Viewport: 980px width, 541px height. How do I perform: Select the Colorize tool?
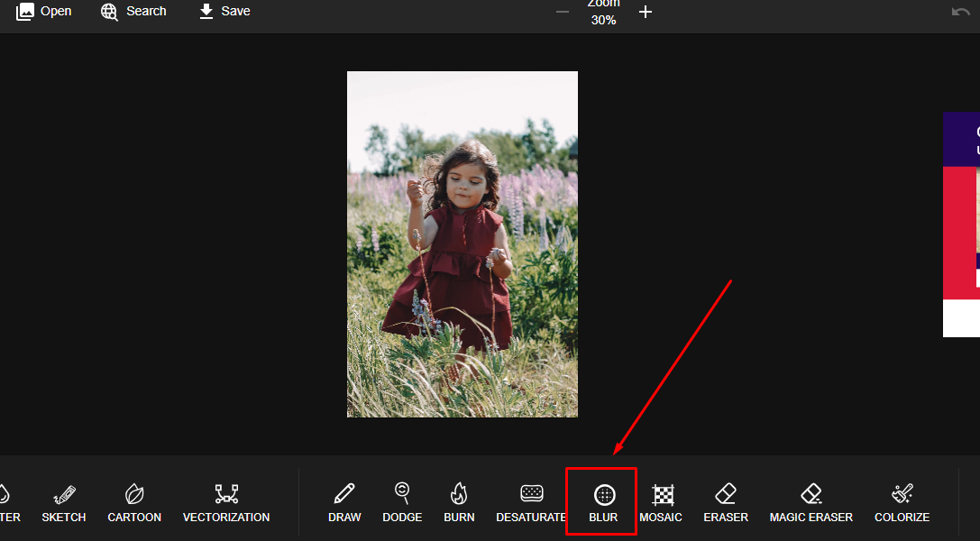tap(902, 503)
